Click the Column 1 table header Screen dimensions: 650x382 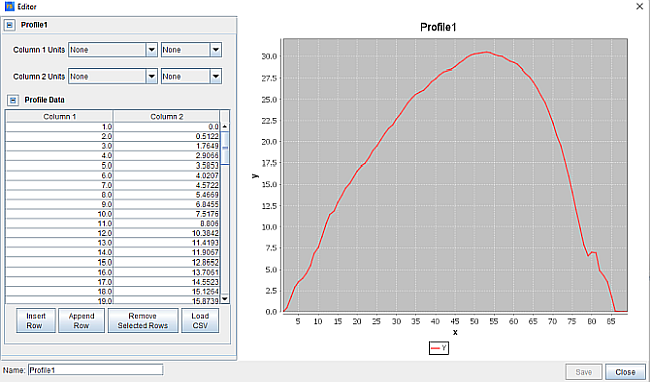[59, 116]
